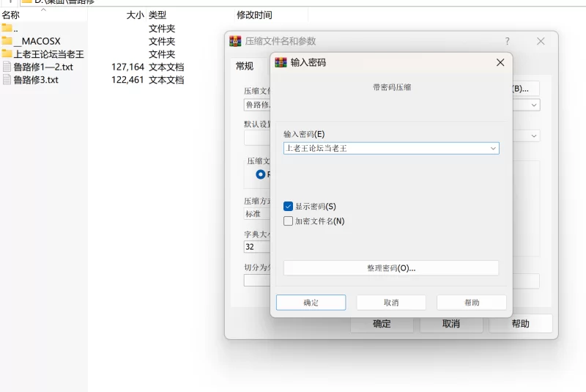Click 帮助 in the 输入密码 dialog
Screen dimensions: 586x392
[472, 303]
